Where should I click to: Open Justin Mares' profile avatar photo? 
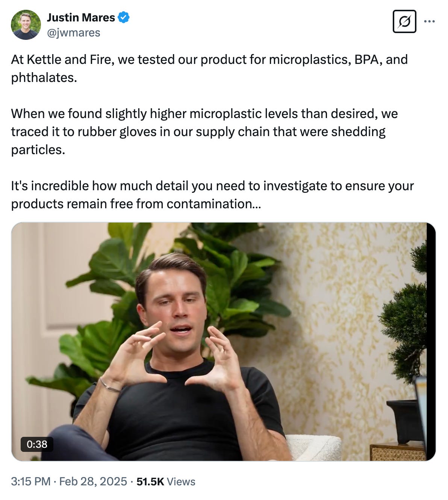(26, 25)
